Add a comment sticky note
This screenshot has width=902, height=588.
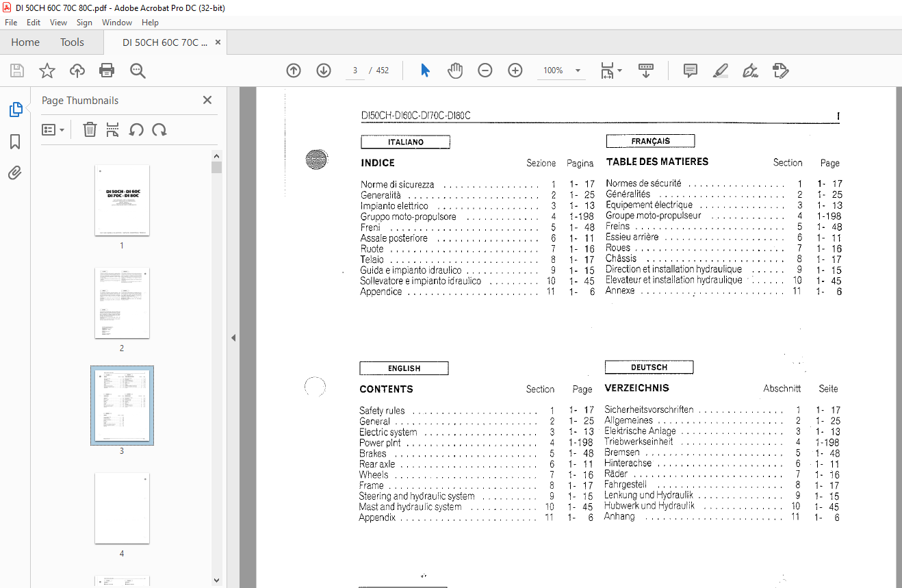pyautogui.click(x=691, y=71)
